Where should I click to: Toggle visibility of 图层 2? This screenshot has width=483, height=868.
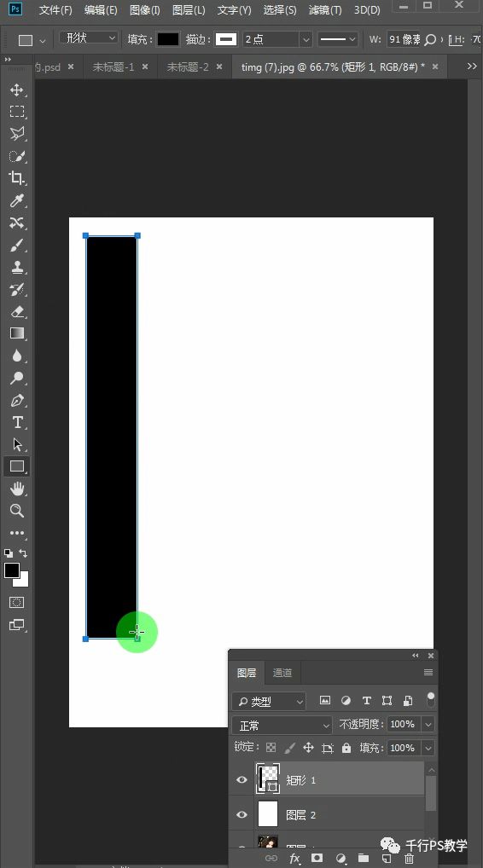241,815
